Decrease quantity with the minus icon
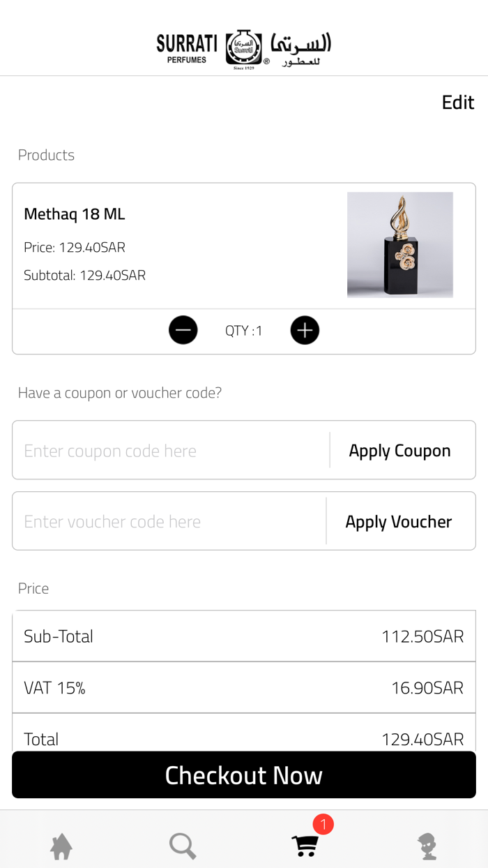This screenshot has height=868, width=488. point(183,330)
